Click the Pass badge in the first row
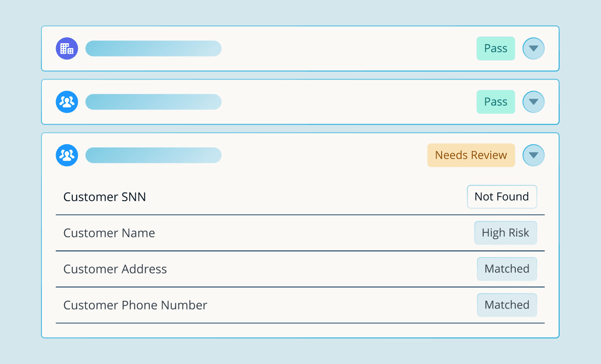 click(495, 49)
